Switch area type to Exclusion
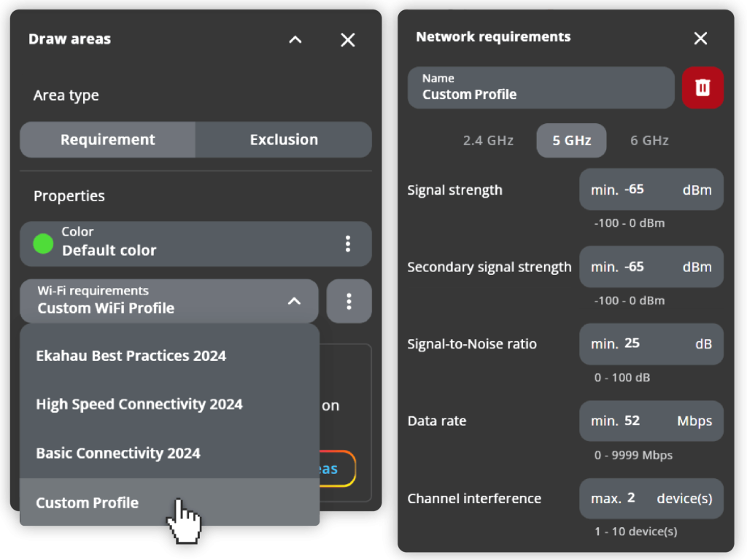 pos(284,140)
